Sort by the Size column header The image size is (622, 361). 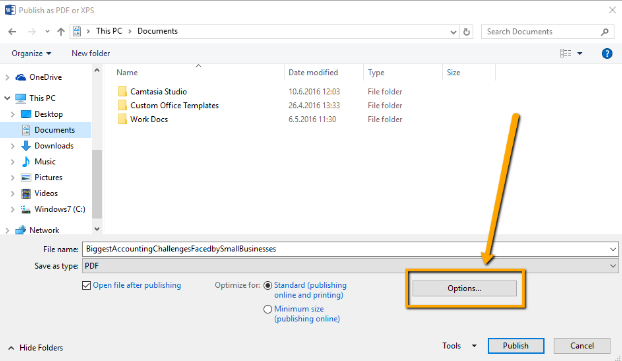tap(453, 73)
